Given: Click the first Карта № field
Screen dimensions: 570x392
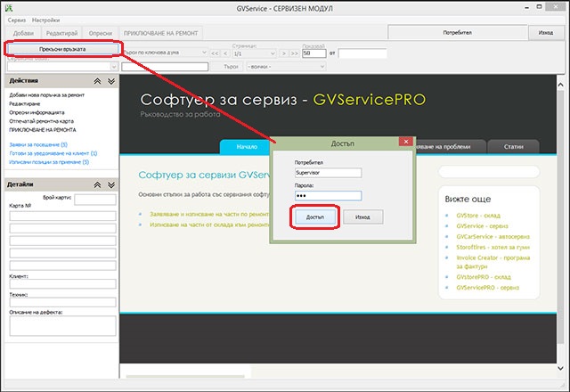Looking at the screenshot, I should [62, 216].
